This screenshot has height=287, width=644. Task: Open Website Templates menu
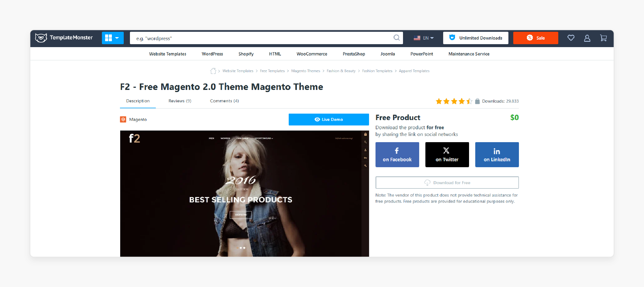coord(168,54)
